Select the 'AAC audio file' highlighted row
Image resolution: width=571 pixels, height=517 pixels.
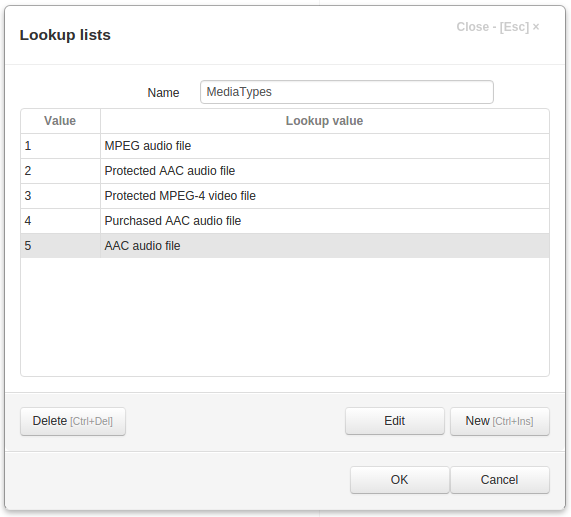285,246
